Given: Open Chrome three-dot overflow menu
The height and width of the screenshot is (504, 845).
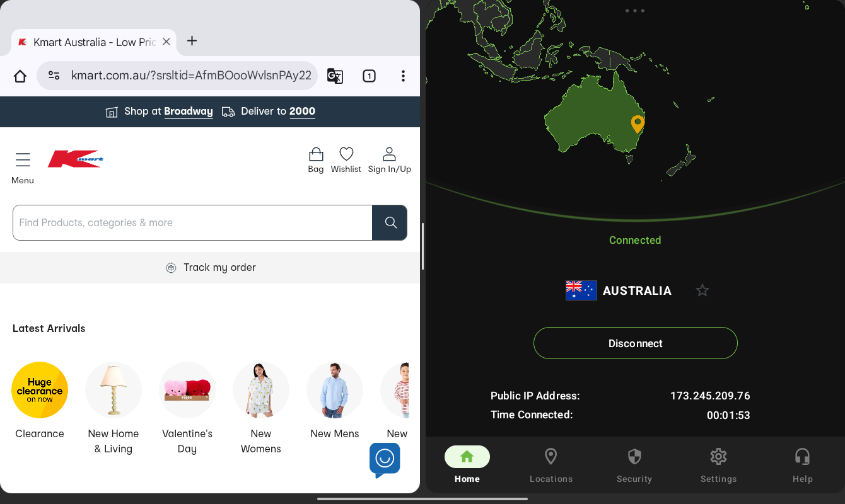Looking at the screenshot, I should click(x=403, y=76).
